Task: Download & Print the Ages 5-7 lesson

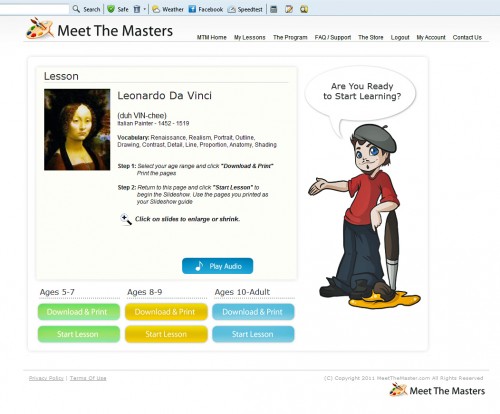Action: (79, 312)
